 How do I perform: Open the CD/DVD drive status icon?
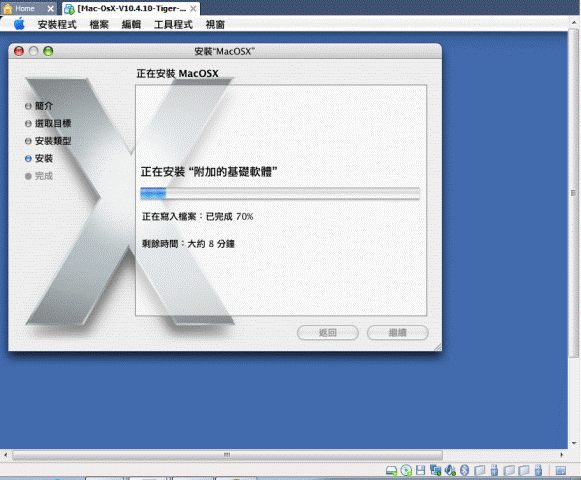[x=406, y=470]
